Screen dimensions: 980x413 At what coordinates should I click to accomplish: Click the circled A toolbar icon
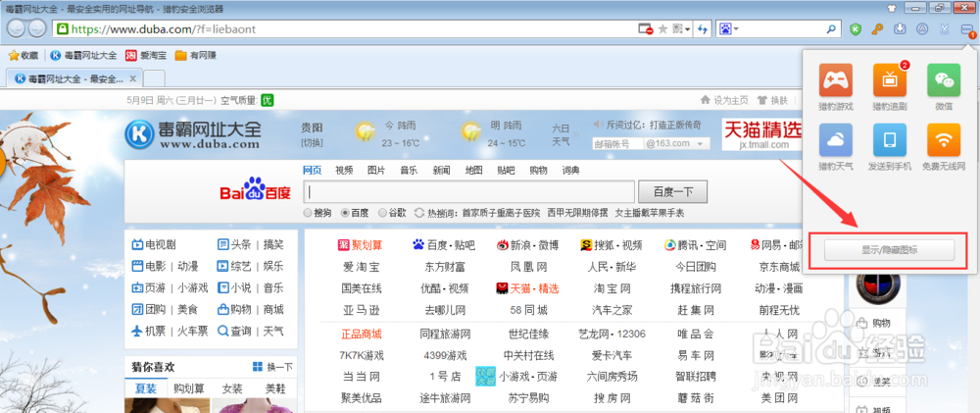pyautogui.click(x=922, y=28)
